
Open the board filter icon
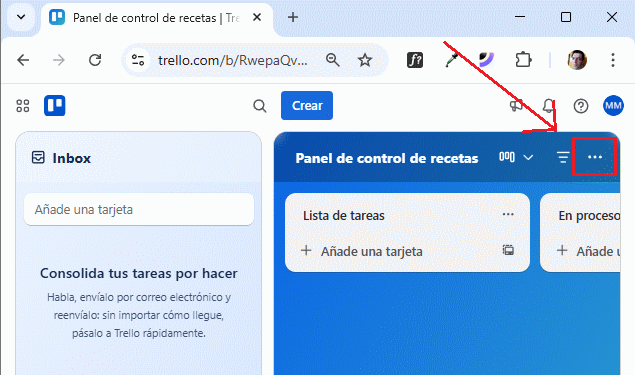[563, 157]
